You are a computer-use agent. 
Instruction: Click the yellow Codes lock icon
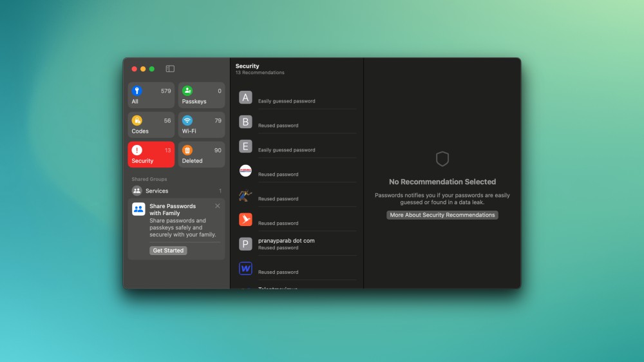click(x=137, y=120)
